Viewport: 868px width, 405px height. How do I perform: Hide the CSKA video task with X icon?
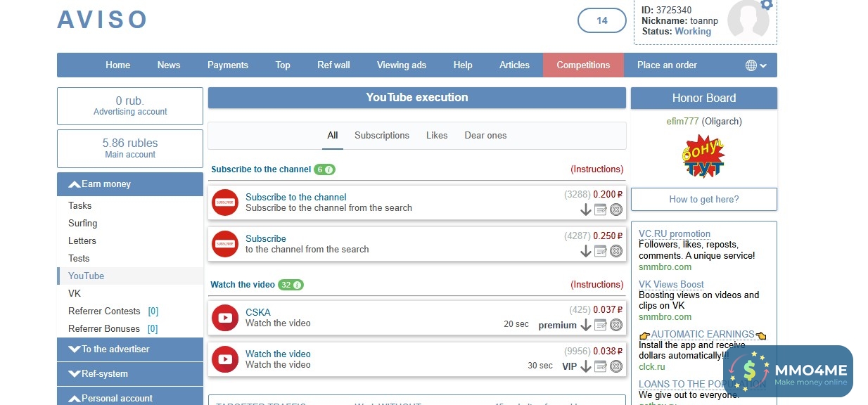pos(616,325)
